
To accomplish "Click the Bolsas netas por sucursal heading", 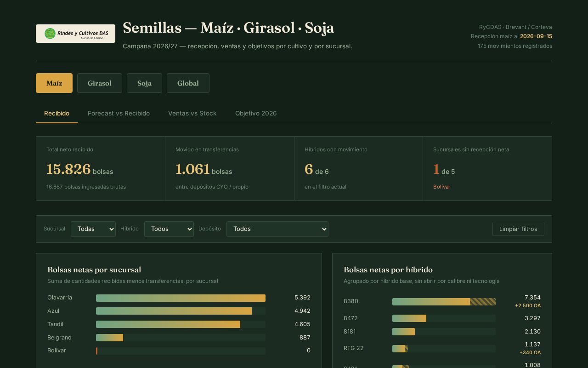I will pos(94,270).
